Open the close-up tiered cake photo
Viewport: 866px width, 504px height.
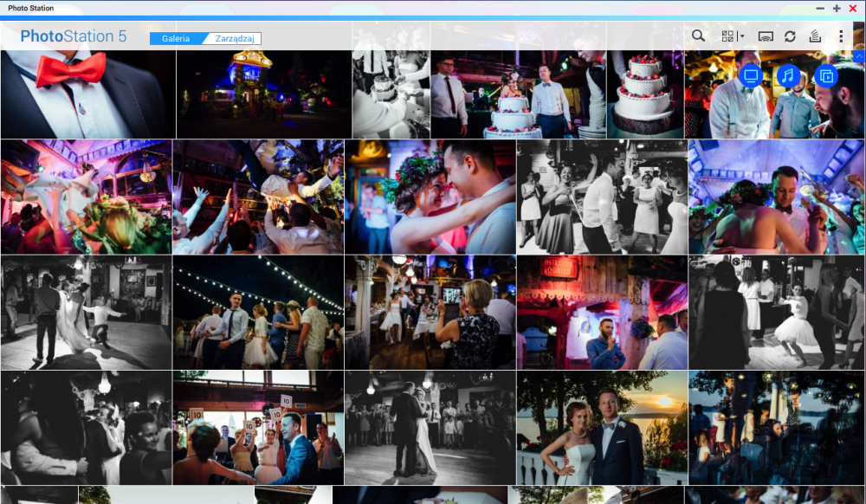645,94
